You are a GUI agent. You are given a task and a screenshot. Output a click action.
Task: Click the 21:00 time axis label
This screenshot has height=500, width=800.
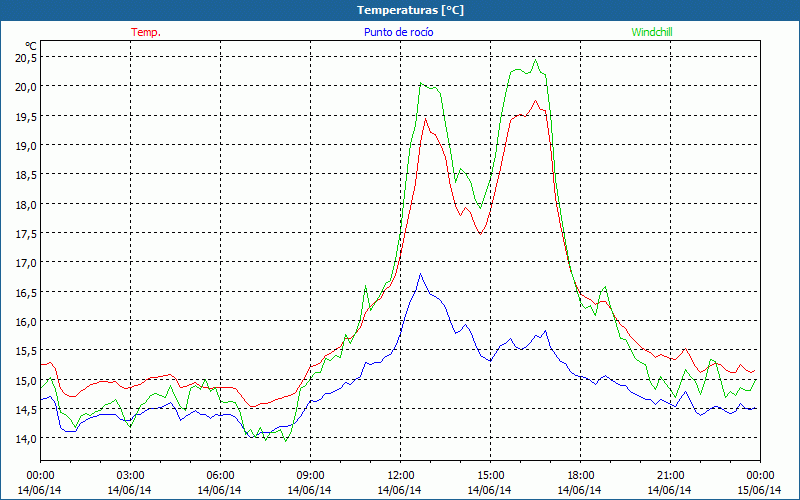(670, 475)
